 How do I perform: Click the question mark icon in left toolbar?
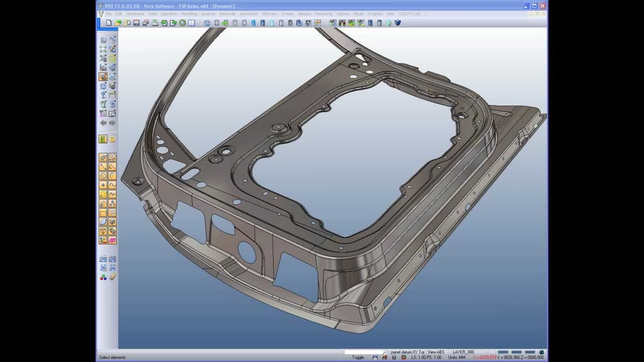[103, 95]
